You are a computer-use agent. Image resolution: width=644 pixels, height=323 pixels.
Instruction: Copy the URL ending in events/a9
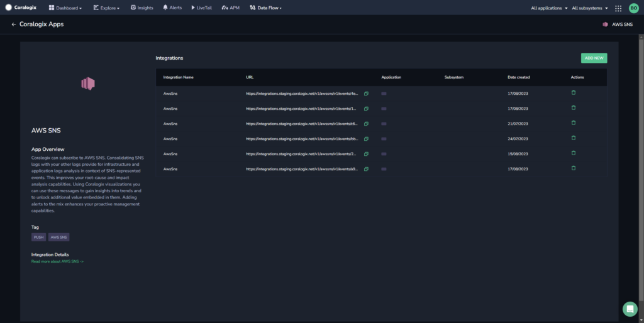[366, 168]
